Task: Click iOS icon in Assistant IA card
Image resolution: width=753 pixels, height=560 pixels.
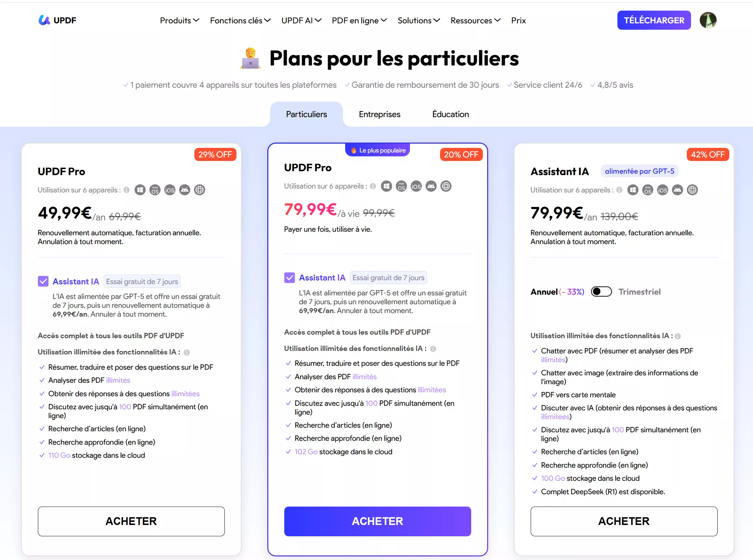Action: click(x=662, y=190)
